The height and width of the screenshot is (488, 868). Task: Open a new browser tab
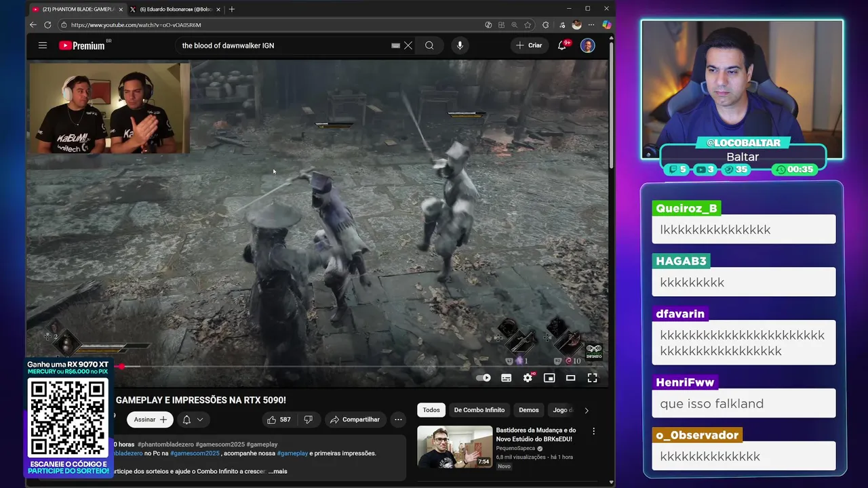232,9
